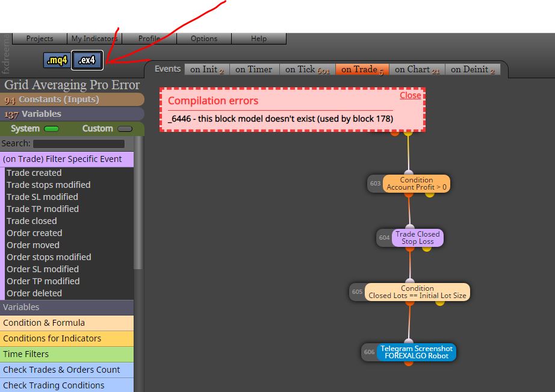Toggle the System blocks switch

[x=51, y=129]
